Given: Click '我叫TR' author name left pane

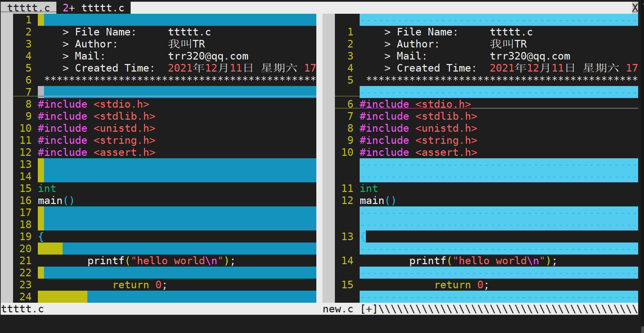Looking at the screenshot, I should (187, 44).
